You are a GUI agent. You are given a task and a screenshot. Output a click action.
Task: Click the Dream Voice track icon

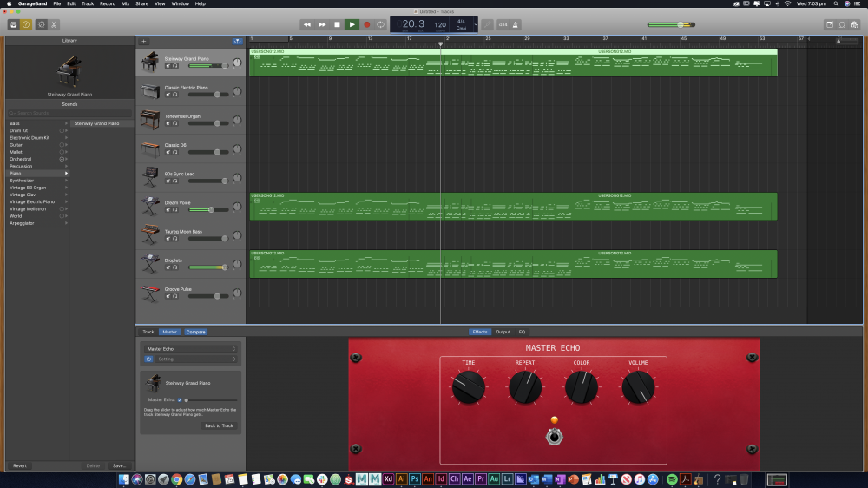149,206
